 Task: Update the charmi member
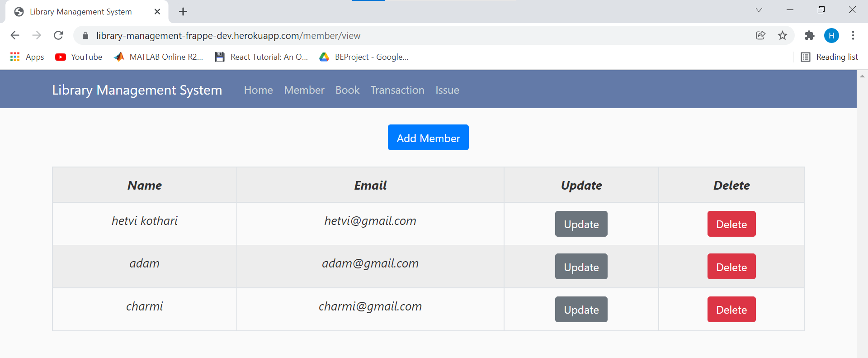click(x=581, y=310)
